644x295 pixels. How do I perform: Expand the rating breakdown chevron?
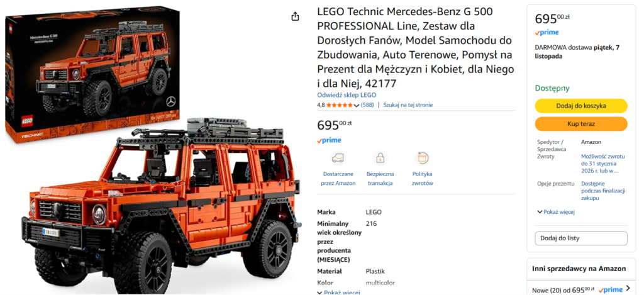[356, 105]
